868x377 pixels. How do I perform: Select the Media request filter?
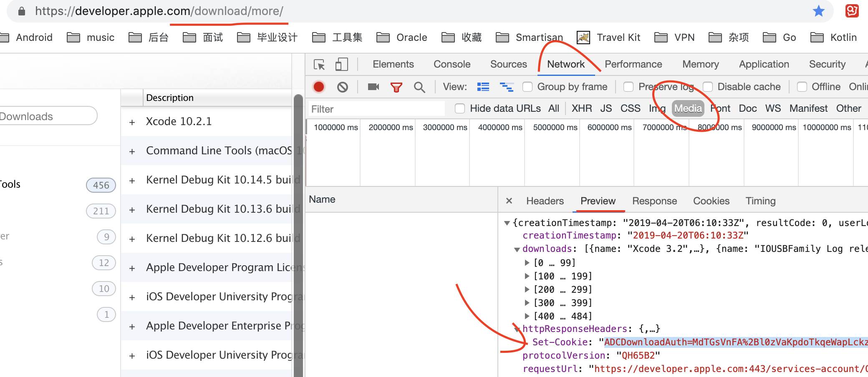(x=688, y=108)
